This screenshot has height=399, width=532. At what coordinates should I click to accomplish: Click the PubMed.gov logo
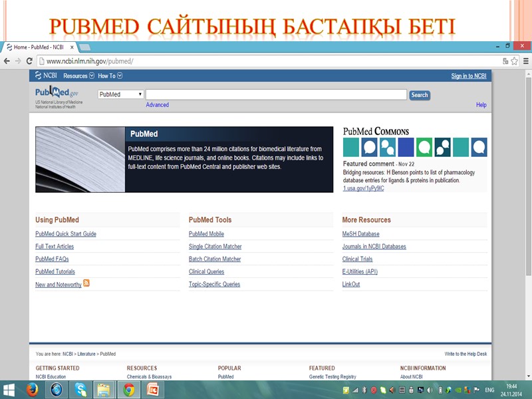pos(57,92)
